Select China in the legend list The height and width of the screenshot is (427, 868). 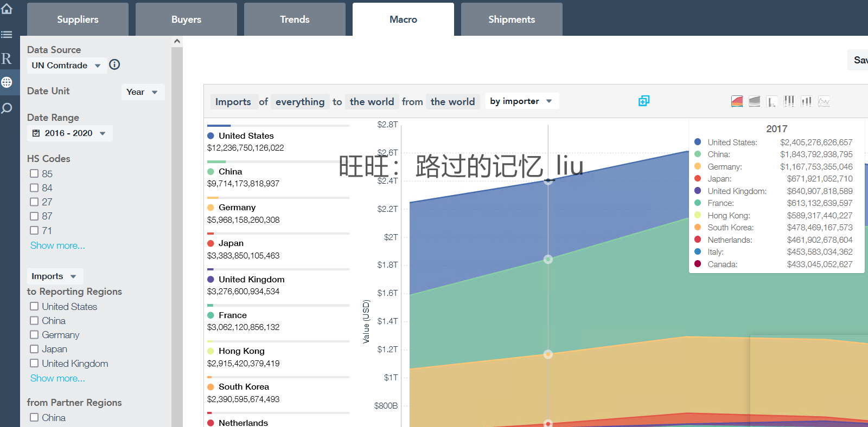point(231,171)
